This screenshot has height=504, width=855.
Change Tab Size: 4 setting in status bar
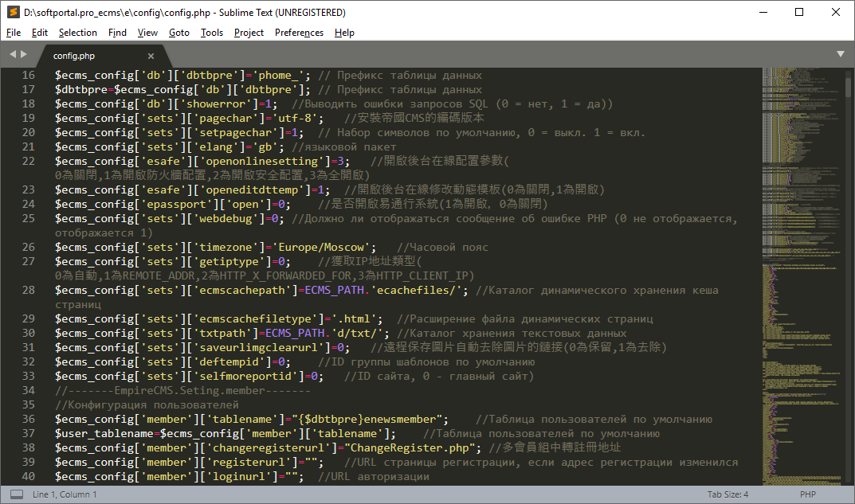point(728,494)
